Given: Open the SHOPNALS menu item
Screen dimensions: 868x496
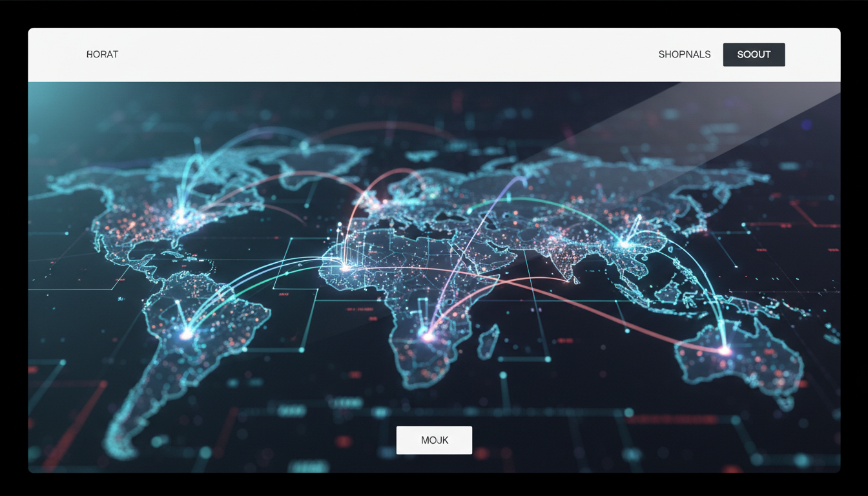Looking at the screenshot, I should click(685, 54).
